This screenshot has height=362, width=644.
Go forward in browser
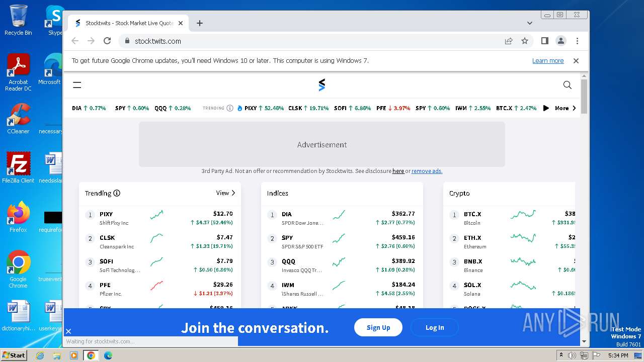(91, 41)
